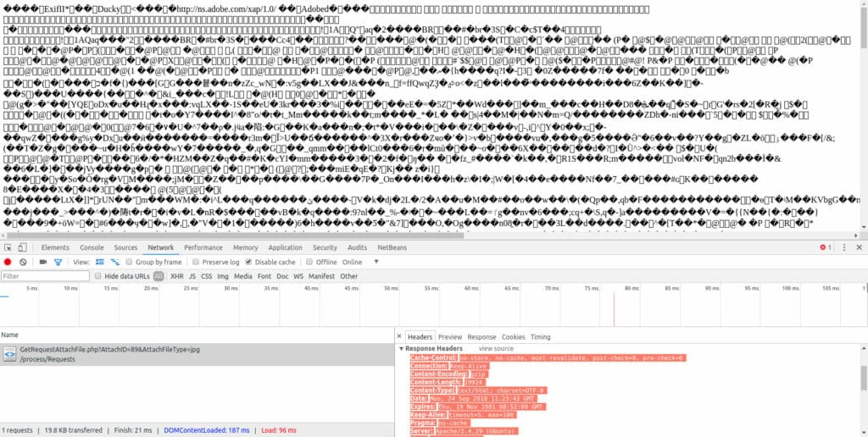Filter requests by Media
868x437 pixels.
pos(243,276)
